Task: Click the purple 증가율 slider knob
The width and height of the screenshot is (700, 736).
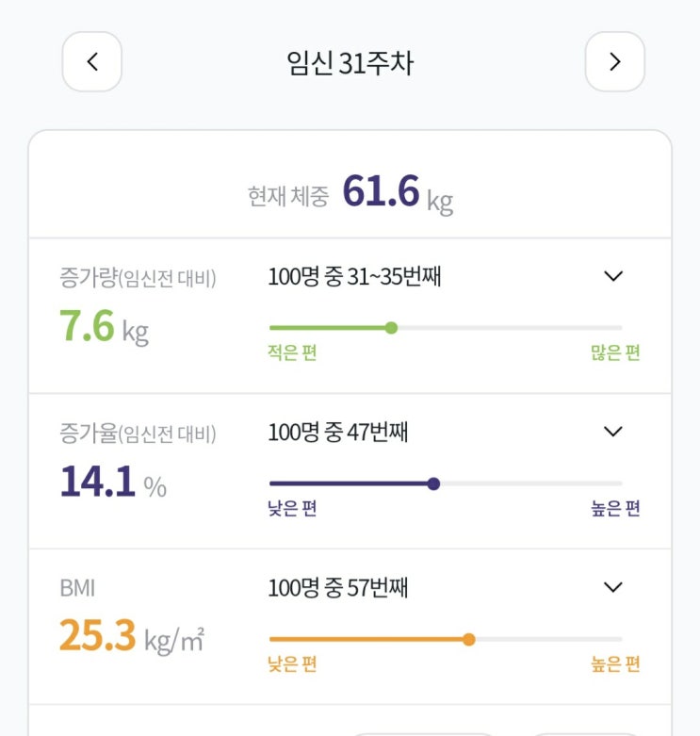Action: point(433,483)
